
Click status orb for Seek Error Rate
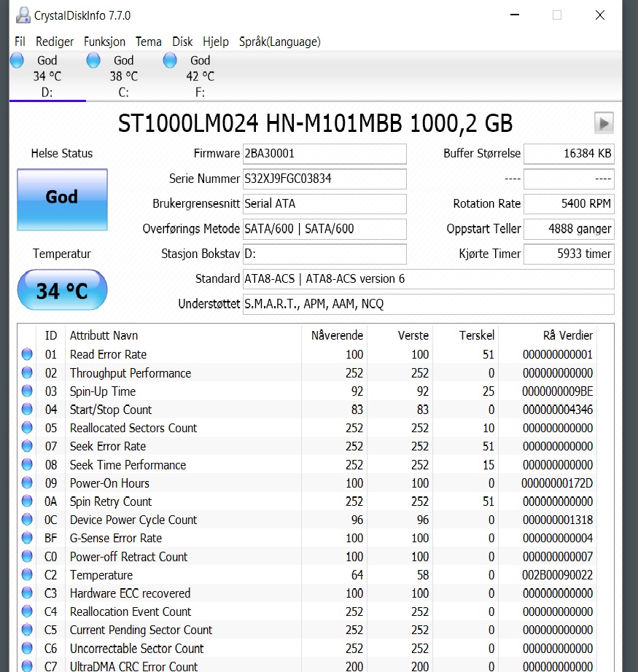click(27, 446)
